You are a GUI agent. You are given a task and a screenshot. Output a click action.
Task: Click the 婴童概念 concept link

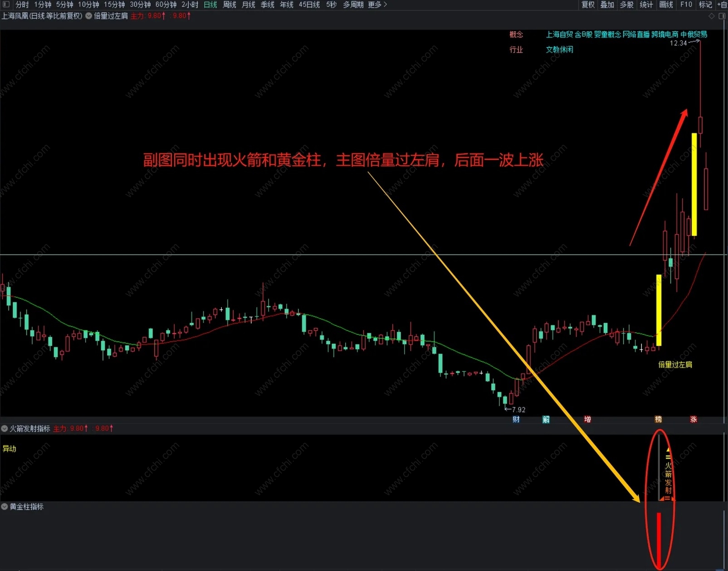pyautogui.click(x=607, y=34)
